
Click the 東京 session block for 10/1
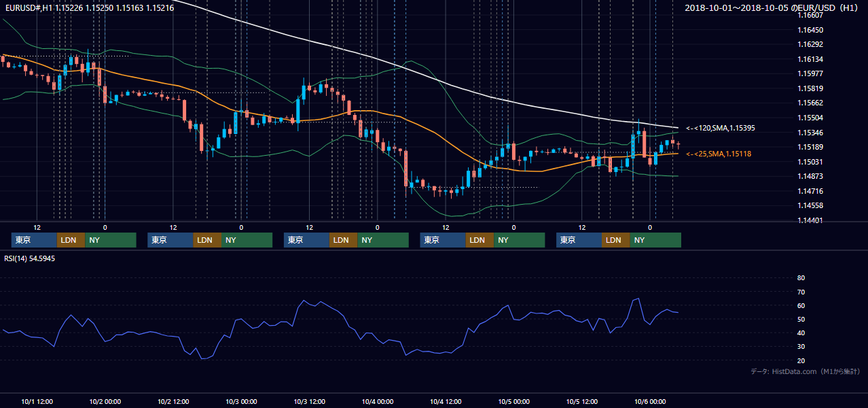34,240
